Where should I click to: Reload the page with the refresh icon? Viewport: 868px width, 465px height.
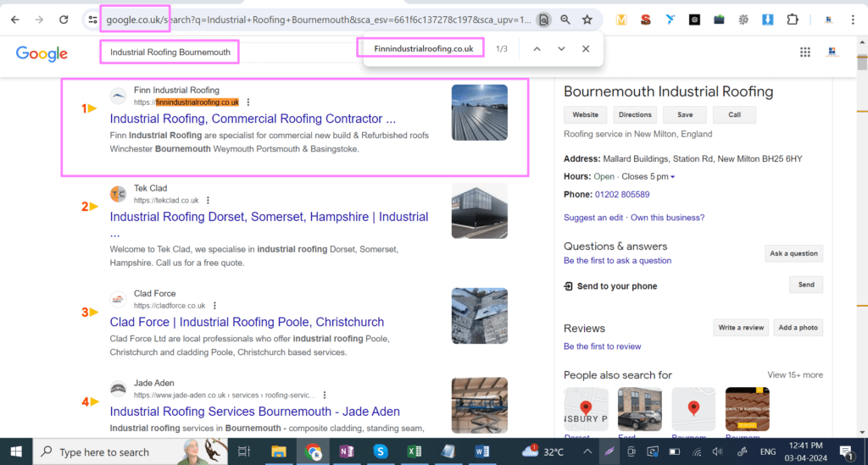[x=64, y=20]
